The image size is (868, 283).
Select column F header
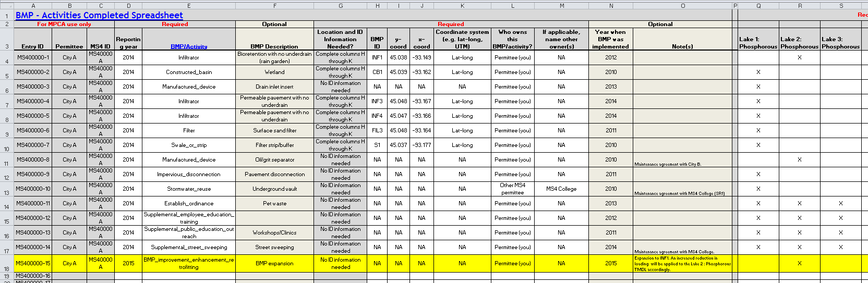(x=274, y=6)
